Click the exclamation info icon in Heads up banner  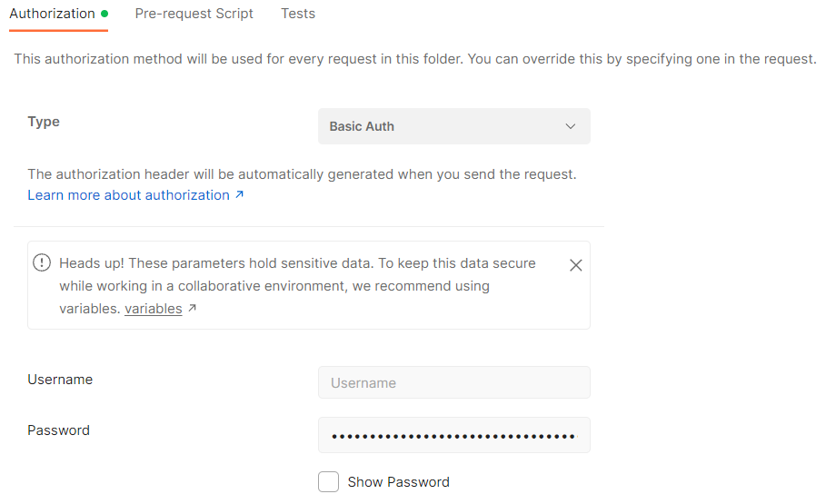click(42, 262)
